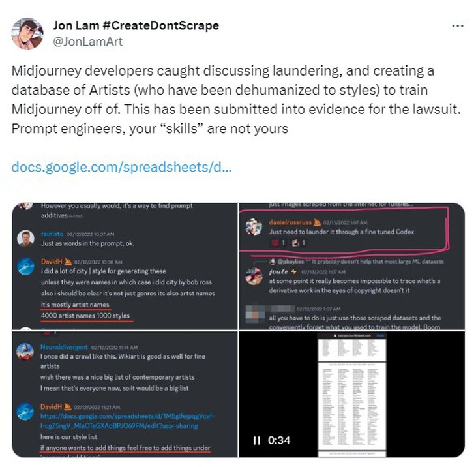This screenshot has height=467, width=476.
Task: Click Jon Lam's profile avatar
Action: pos(27,33)
